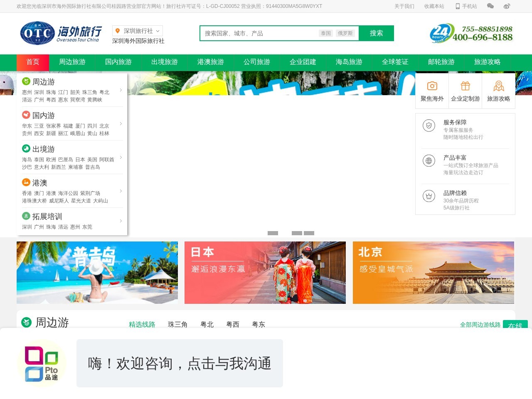This screenshot has width=532, height=399.
Task: Select the 日本 banner thumbnail
Action: pos(265,272)
